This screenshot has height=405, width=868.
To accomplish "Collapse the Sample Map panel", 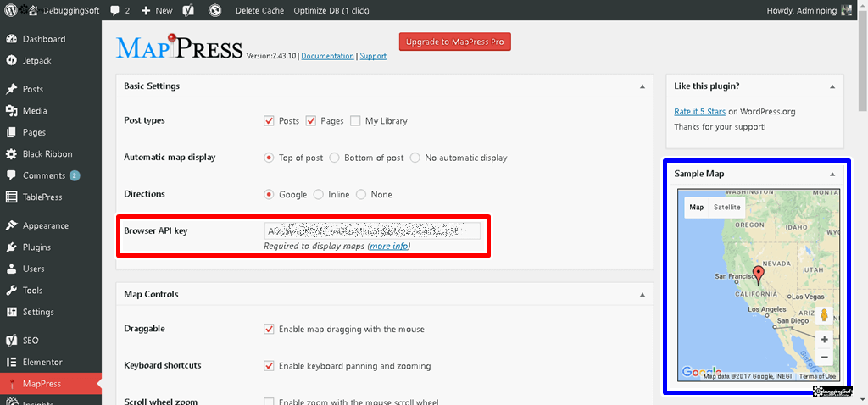I will [832, 175].
